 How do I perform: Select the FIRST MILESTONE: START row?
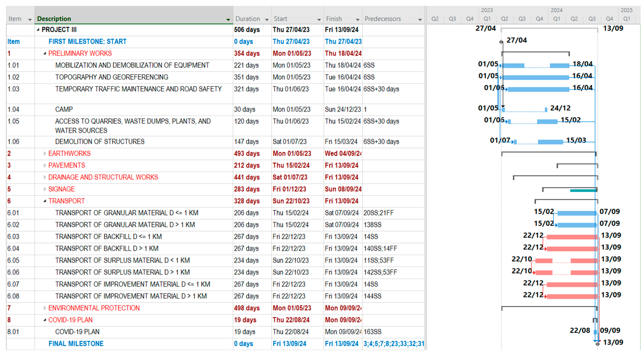pos(87,41)
